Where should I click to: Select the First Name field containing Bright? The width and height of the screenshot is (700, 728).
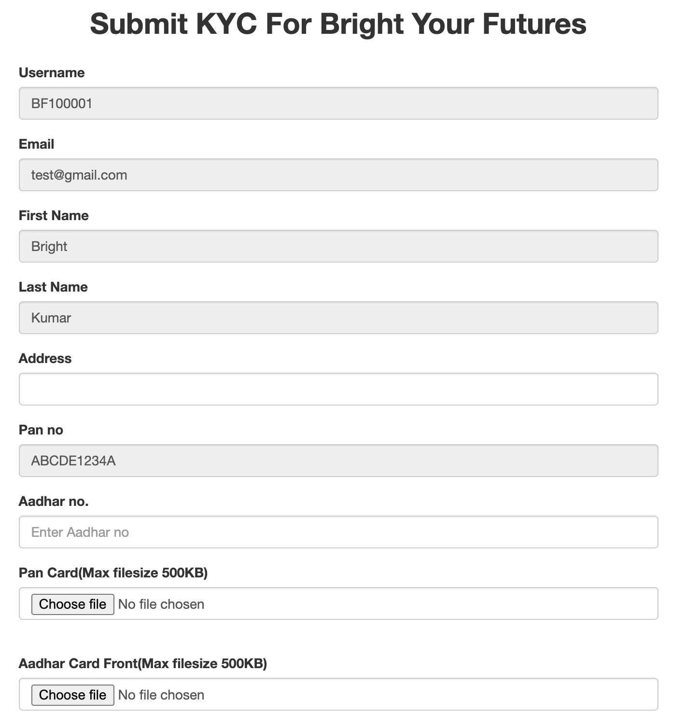(x=338, y=246)
